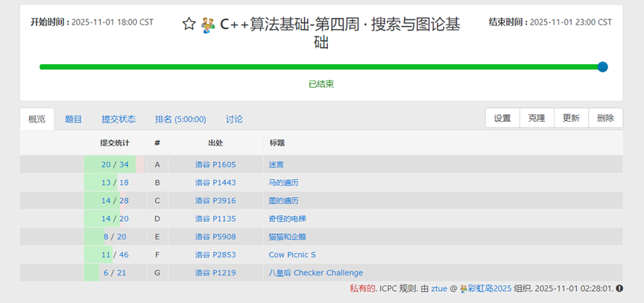Click the 更新 button
644x303 pixels.
click(x=571, y=118)
